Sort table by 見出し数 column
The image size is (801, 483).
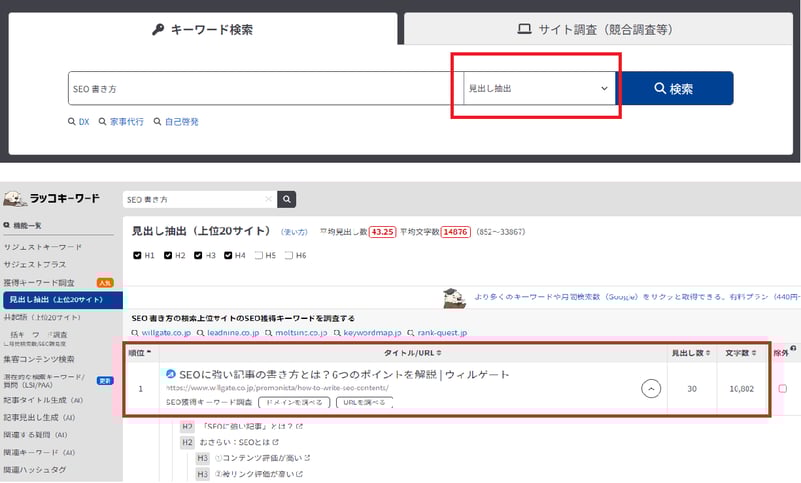pos(691,353)
